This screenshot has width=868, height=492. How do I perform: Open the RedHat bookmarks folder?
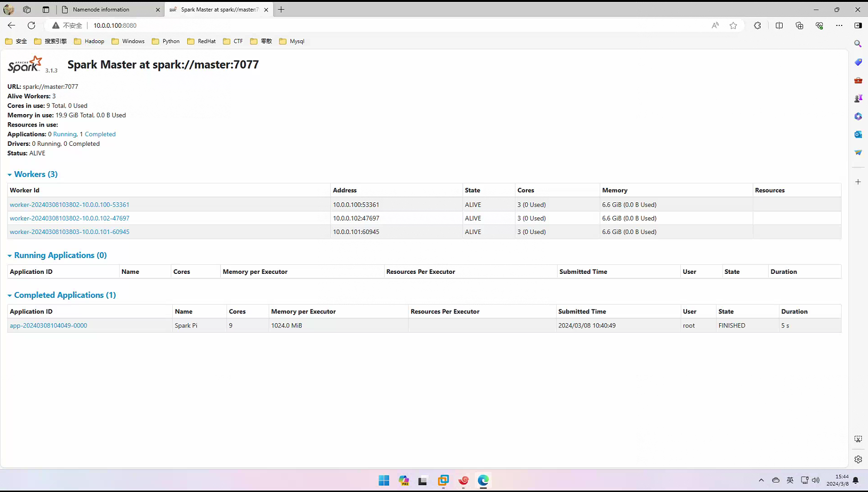click(202, 41)
